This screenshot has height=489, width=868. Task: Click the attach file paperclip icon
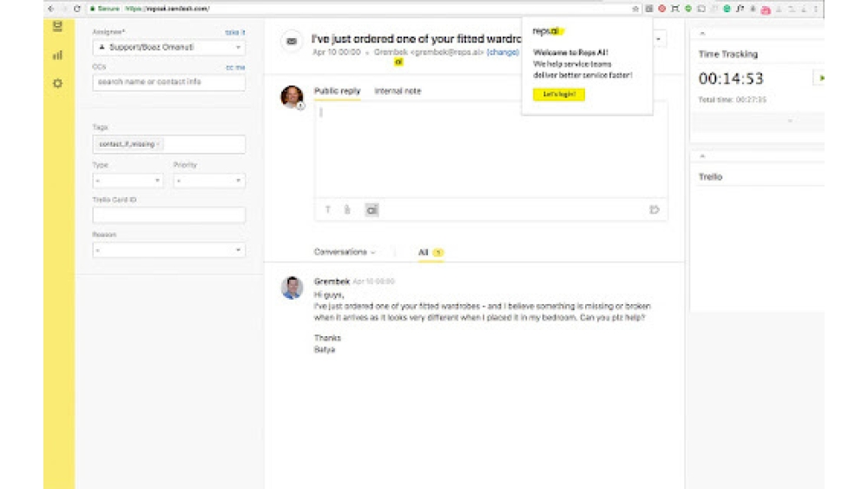pos(347,210)
